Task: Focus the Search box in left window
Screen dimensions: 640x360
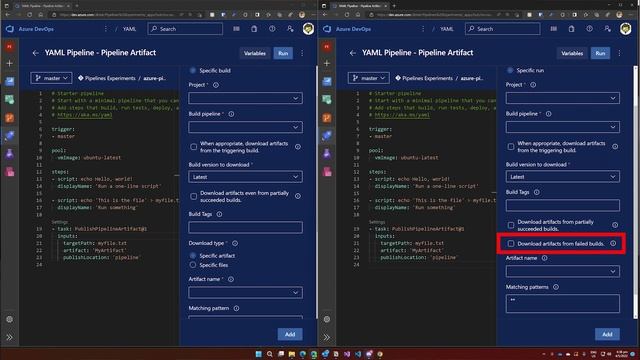Action: [185, 29]
